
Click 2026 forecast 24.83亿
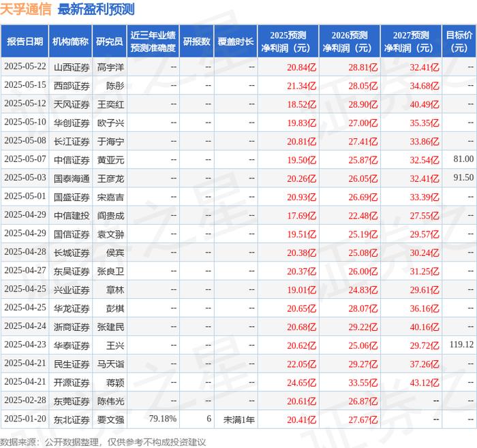(x=363, y=289)
